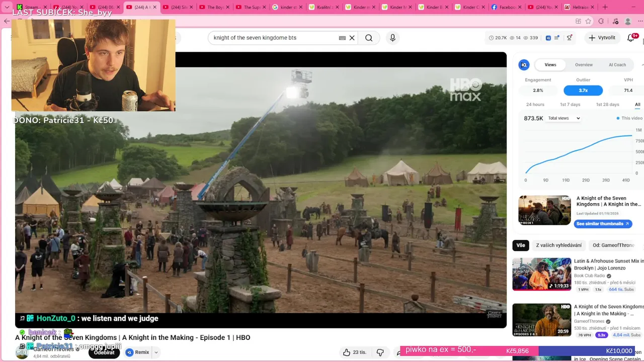Click the vidIQ stats 20.7K counter
644x362 pixels.
(498, 38)
